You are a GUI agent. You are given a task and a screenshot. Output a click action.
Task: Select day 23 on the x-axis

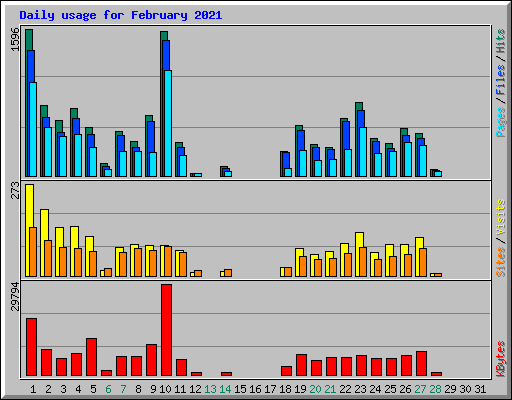coord(360,389)
